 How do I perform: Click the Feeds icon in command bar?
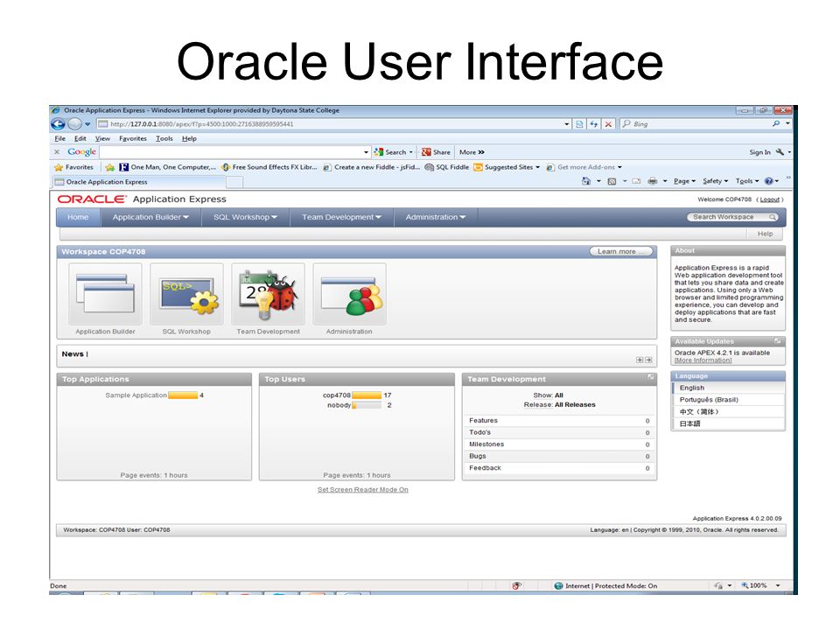612,181
